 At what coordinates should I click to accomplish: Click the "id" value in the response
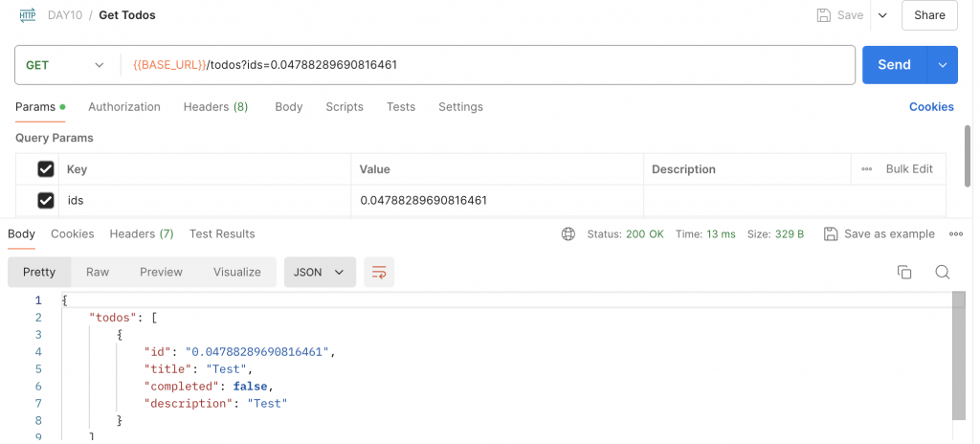click(x=257, y=352)
